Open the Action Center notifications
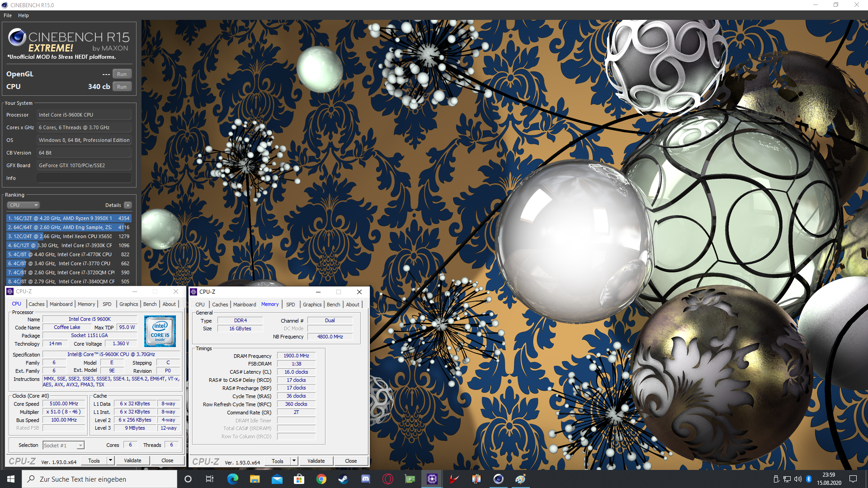The width and height of the screenshot is (868, 488). pos(853,479)
